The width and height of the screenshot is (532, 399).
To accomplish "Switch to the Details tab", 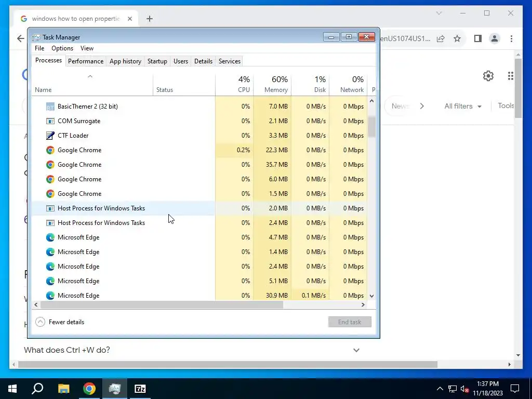I will pyautogui.click(x=203, y=61).
